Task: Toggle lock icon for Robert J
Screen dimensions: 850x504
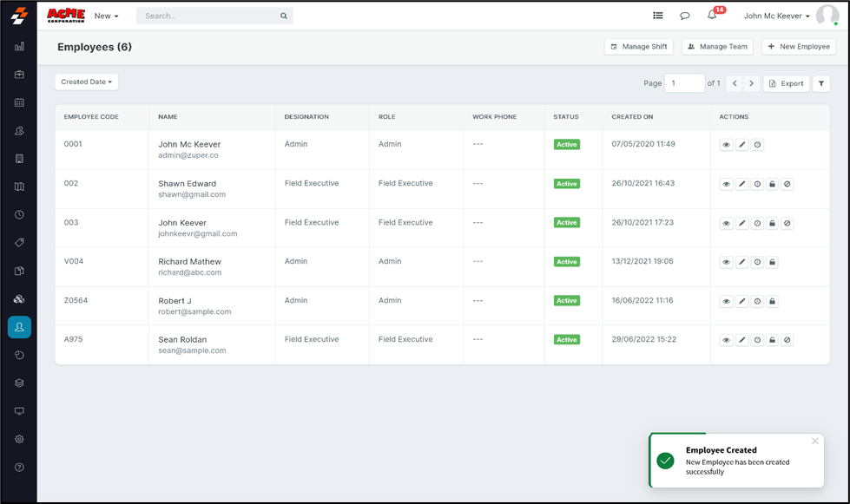Action: point(772,301)
